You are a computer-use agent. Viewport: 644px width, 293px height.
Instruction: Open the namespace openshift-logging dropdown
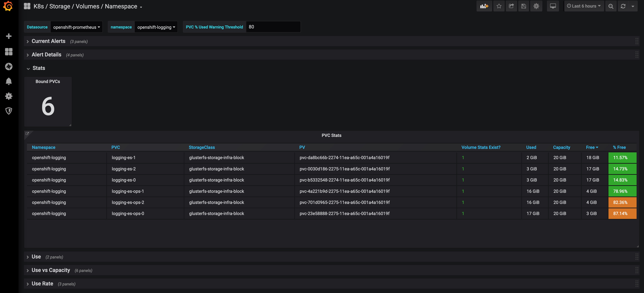click(156, 27)
